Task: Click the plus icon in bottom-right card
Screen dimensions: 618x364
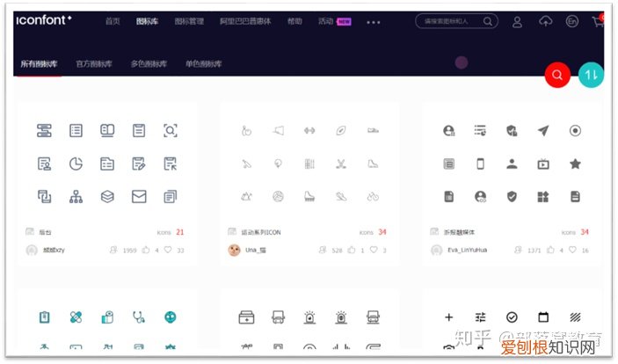Action: [x=448, y=317]
